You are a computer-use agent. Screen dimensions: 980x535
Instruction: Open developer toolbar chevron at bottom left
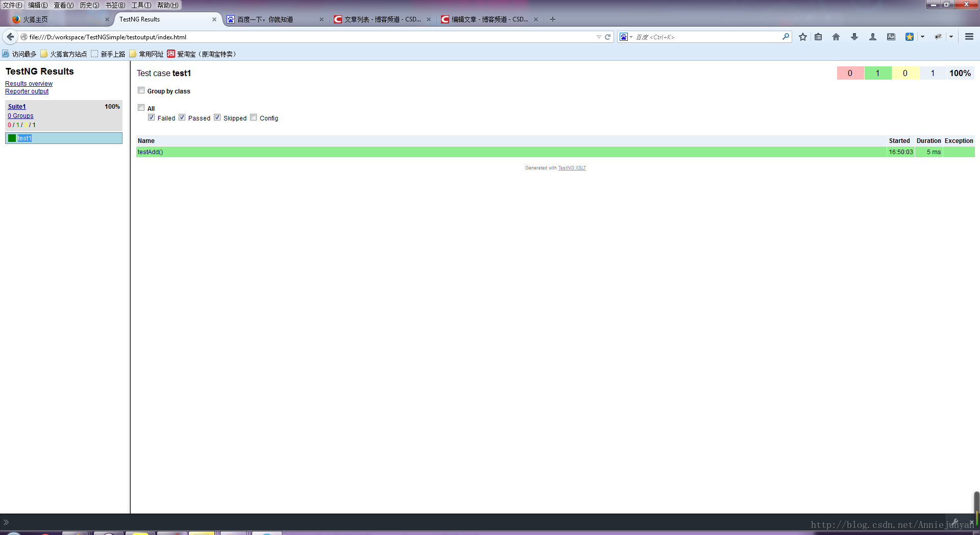tap(6, 522)
